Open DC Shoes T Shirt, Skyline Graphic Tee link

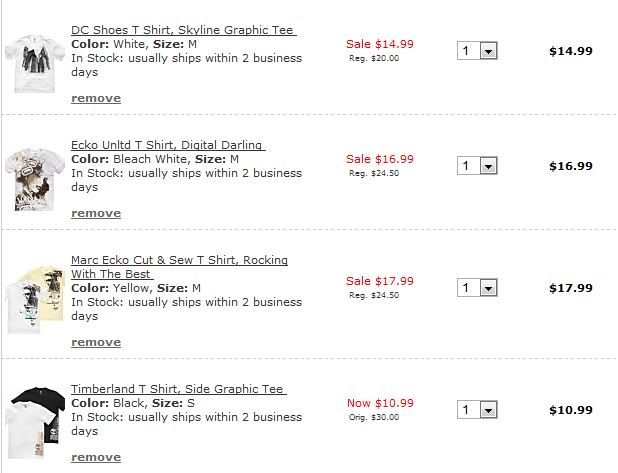point(184,30)
